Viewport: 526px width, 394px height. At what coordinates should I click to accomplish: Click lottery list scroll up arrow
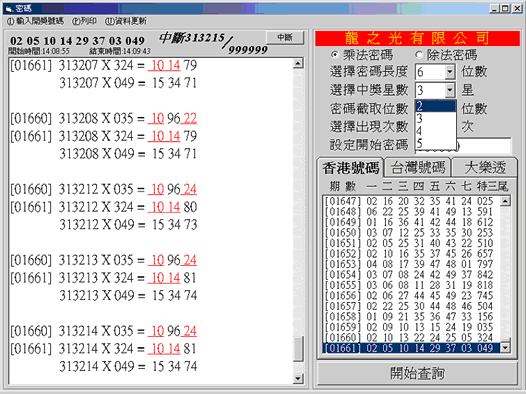click(505, 201)
